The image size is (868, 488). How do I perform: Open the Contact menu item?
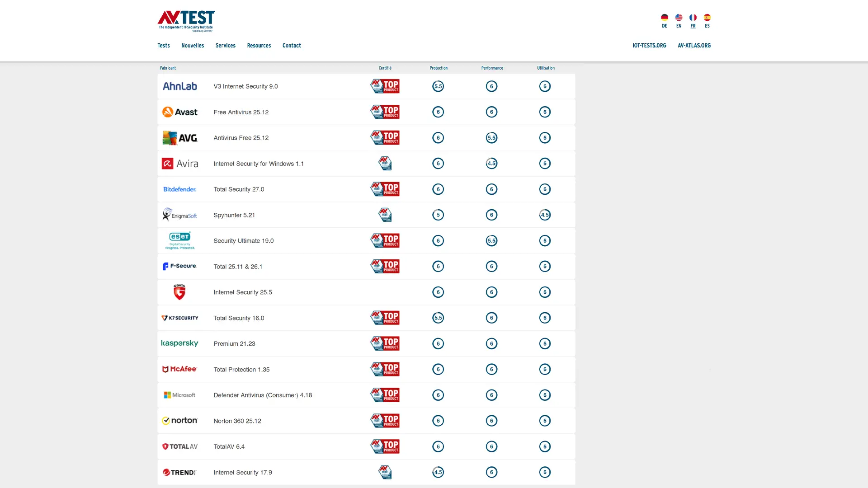(292, 46)
